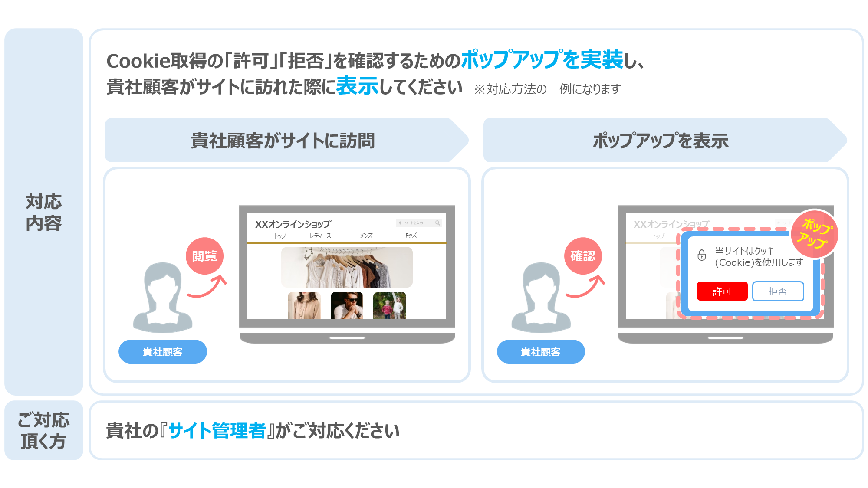Select the キッズ navigation item
868x488 pixels.
[410, 235]
